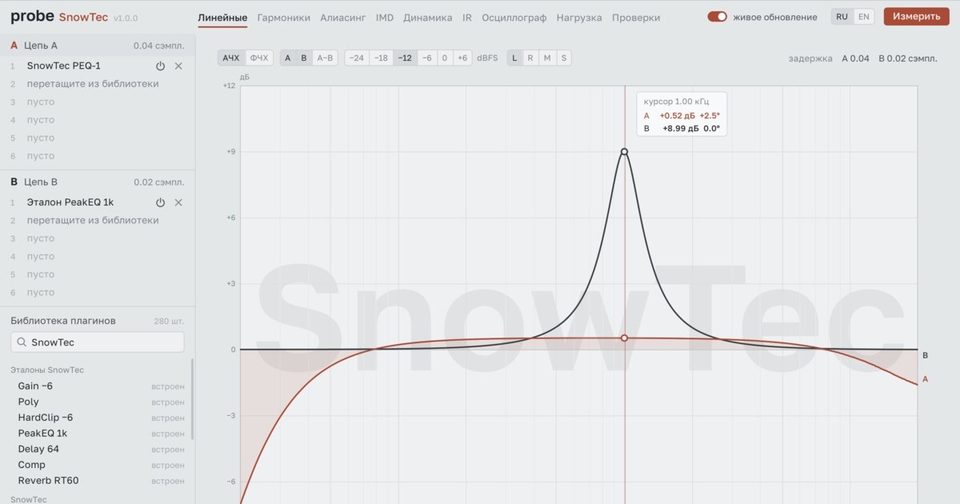Click chain A slot 2 перетащите из библиотеки

(92, 84)
